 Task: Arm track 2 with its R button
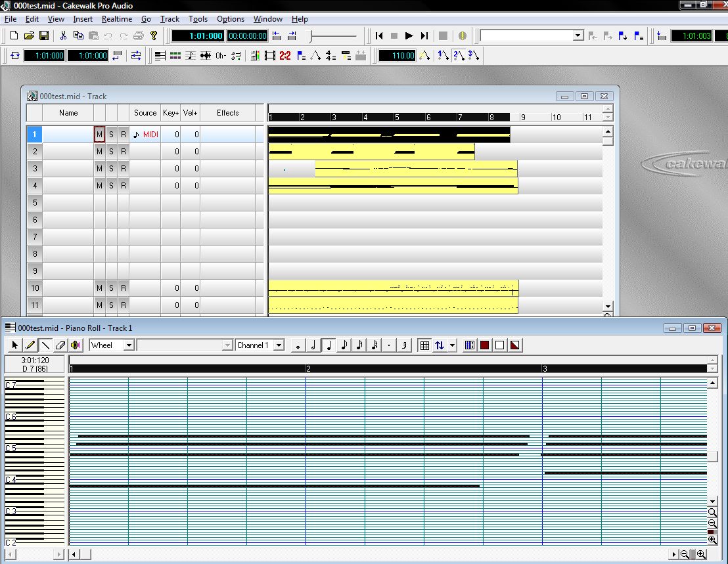123,151
